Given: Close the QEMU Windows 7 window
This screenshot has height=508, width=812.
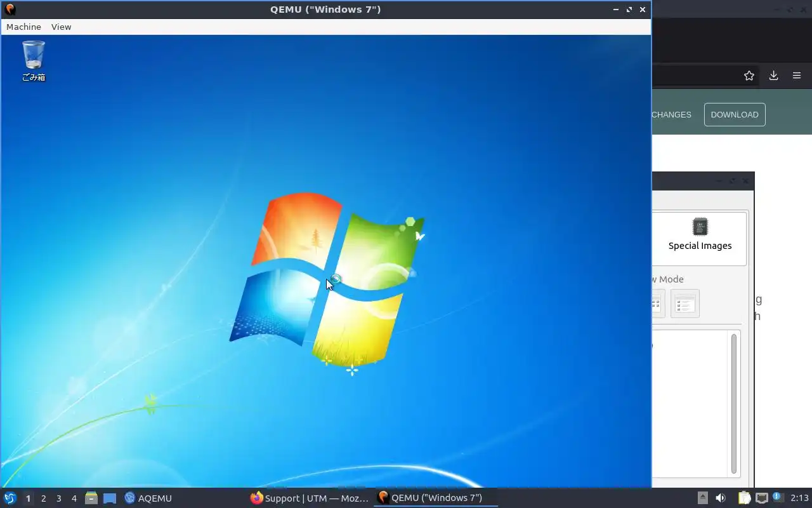Looking at the screenshot, I should 643,10.
